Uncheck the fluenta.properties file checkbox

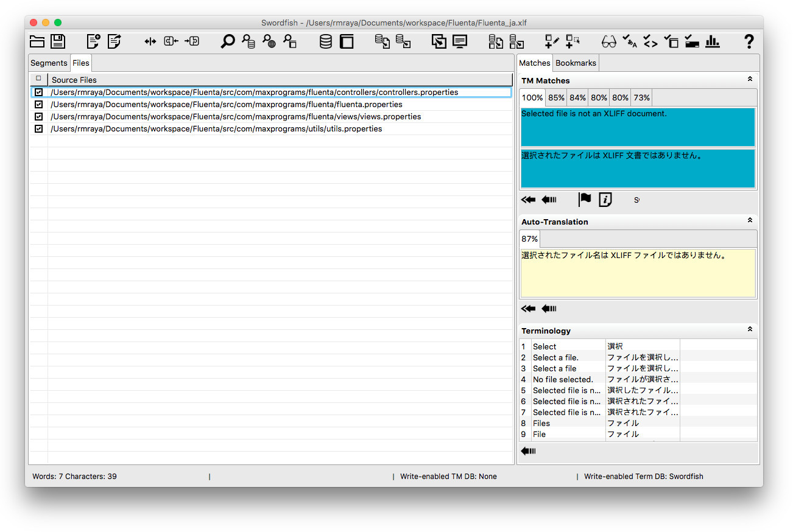(39, 105)
